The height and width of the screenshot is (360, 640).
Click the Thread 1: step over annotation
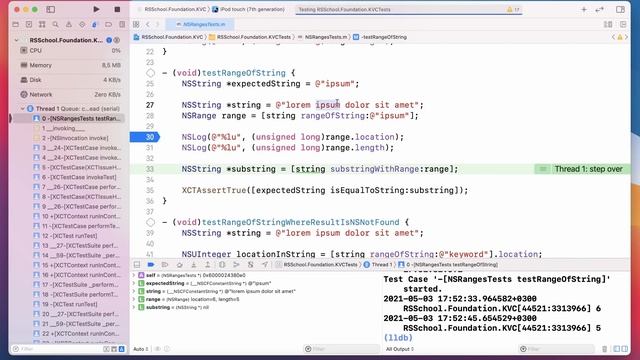click(x=582, y=169)
